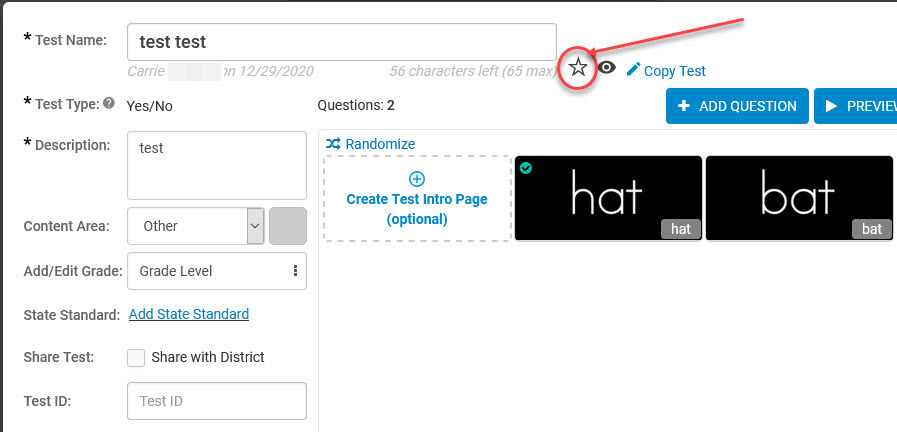Focus the Test Name input field
897x432 pixels.
[x=342, y=42]
